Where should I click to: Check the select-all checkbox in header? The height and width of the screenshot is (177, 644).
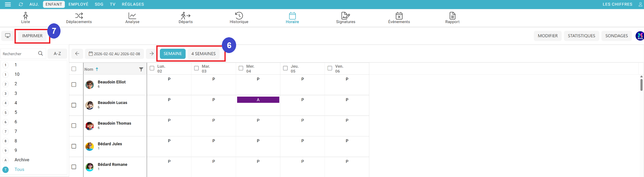click(74, 69)
